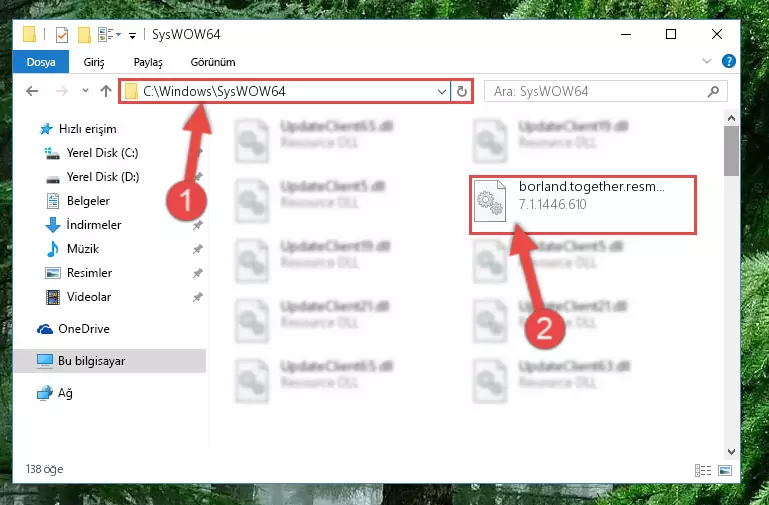Click the magnifier search icon
The image size is (769, 505).
coord(714,91)
